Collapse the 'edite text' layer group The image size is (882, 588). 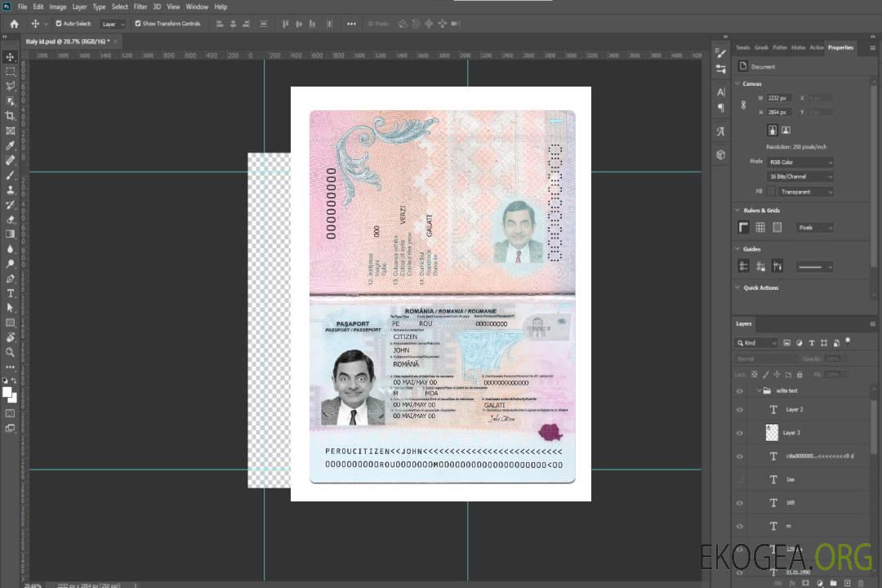click(759, 391)
